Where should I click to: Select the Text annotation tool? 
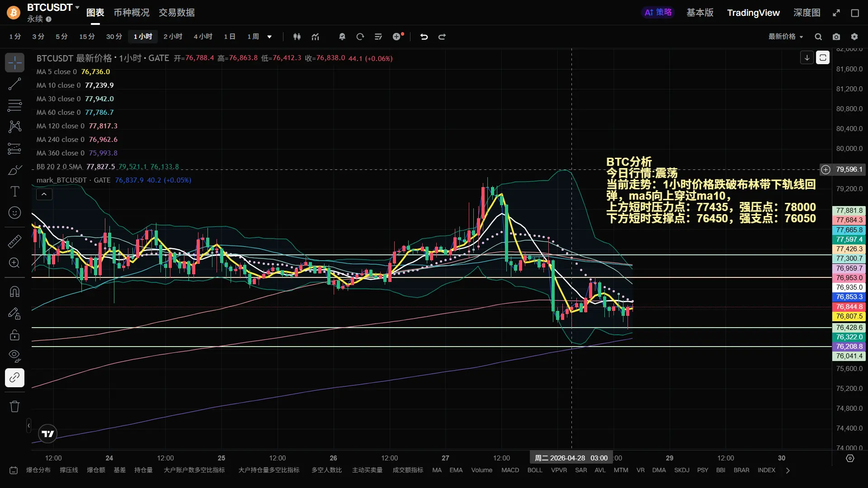[14, 192]
